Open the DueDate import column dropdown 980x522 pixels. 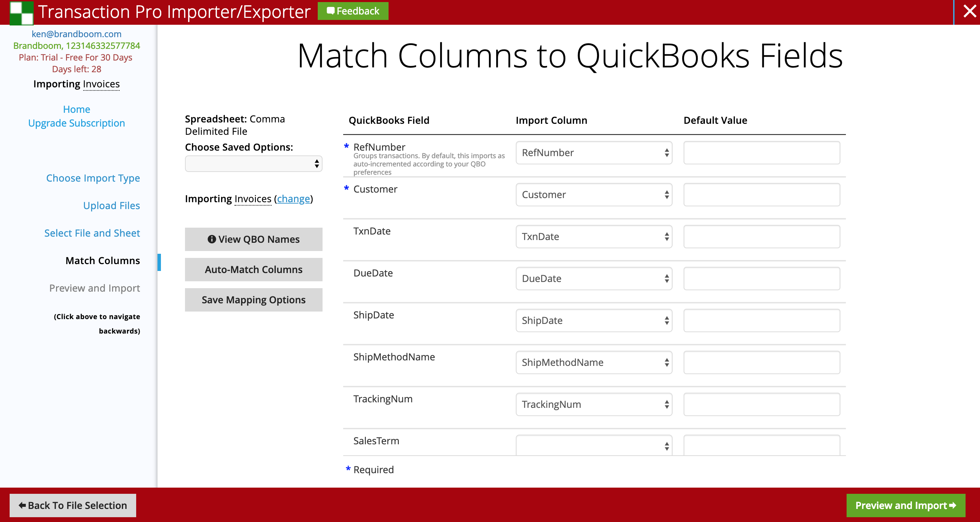[594, 279]
